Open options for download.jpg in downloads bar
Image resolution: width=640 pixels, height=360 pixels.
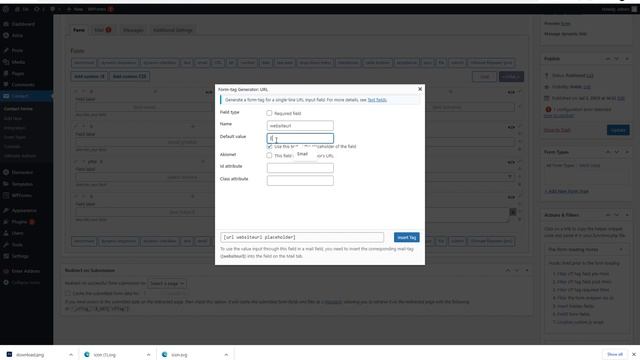tap(71, 355)
